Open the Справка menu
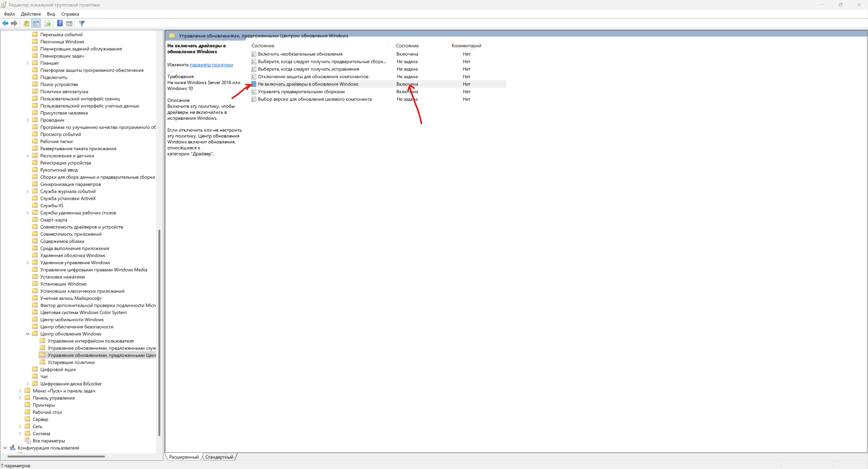Image resolution: width=868 pixels, height=469 pixels. (70, 14)
